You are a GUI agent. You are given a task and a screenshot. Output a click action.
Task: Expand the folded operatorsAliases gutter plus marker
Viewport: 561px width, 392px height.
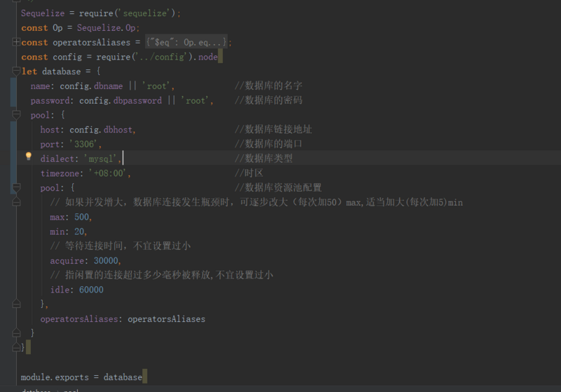[x=16, y=42]
